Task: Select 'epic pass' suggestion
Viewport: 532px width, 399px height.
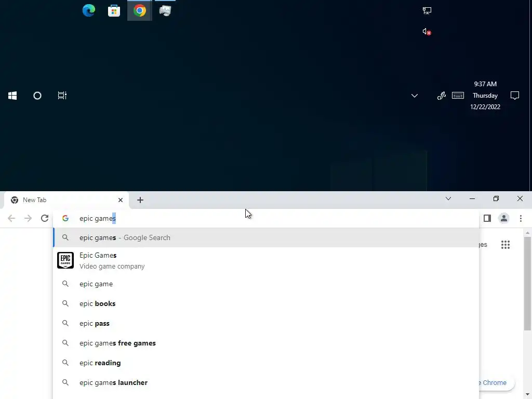Action: click(x=266, y=323)
